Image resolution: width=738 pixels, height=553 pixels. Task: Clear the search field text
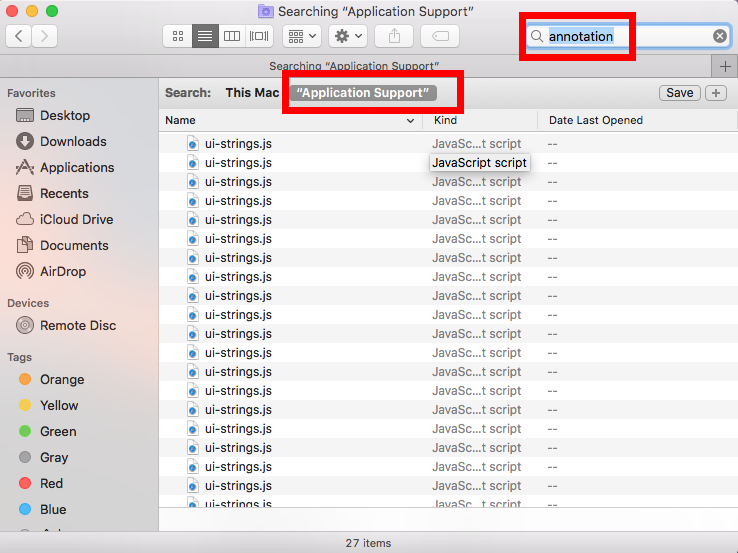click(x=720, y=36)
